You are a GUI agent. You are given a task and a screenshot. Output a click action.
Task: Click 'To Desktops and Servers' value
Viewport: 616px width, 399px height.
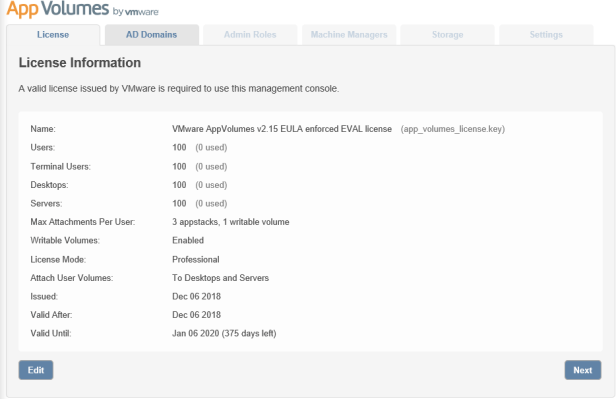point(220,278)
